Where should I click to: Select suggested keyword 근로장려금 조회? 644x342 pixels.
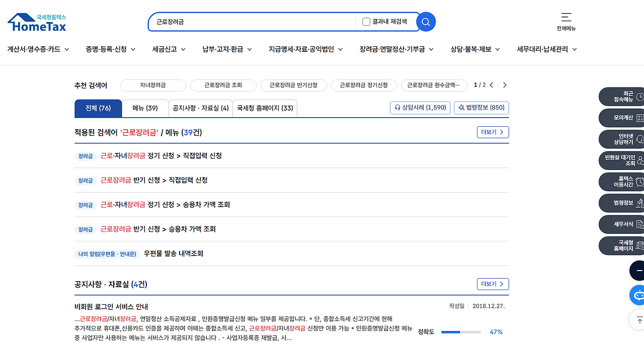click(x=223, y=85)
